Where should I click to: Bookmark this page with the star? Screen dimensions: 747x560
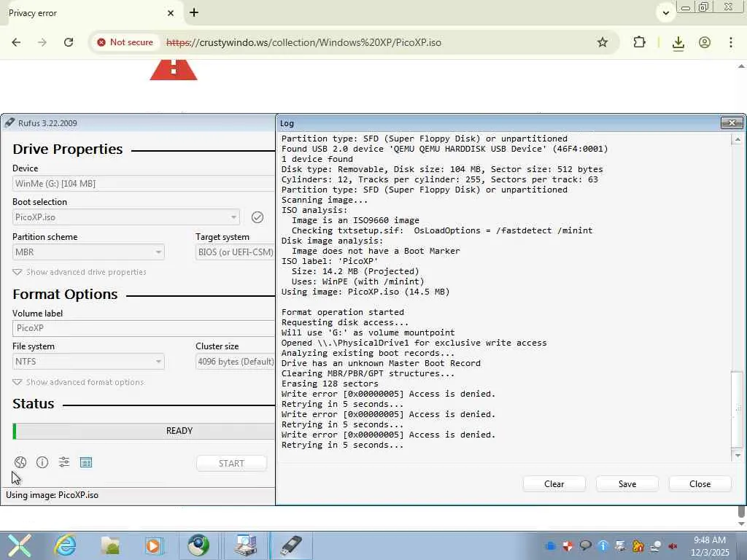(x=602, y=42)
